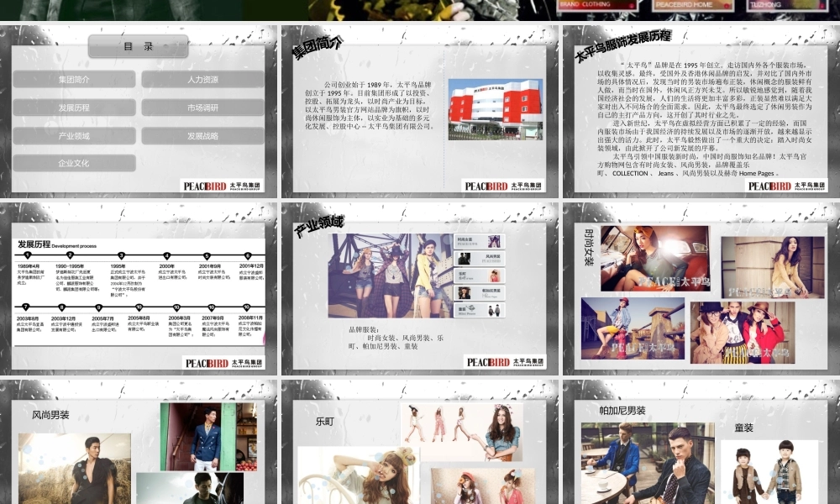Click the 时尚女装 vertical slide title
840x504 pixels.
[x=589, y=248]
